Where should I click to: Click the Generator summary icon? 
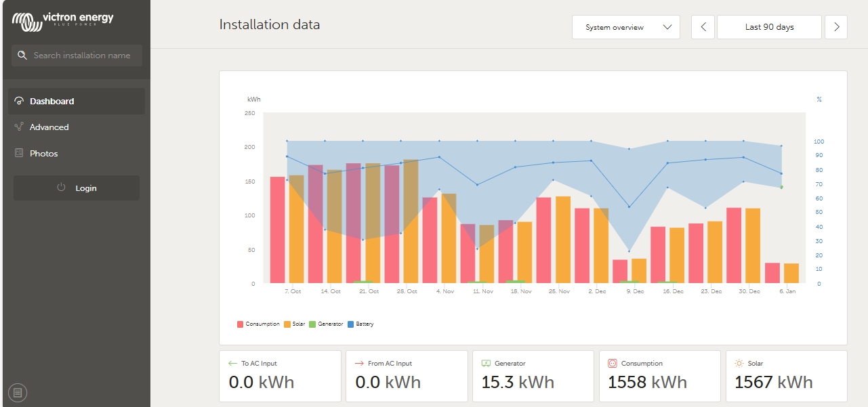coord(486,364)
